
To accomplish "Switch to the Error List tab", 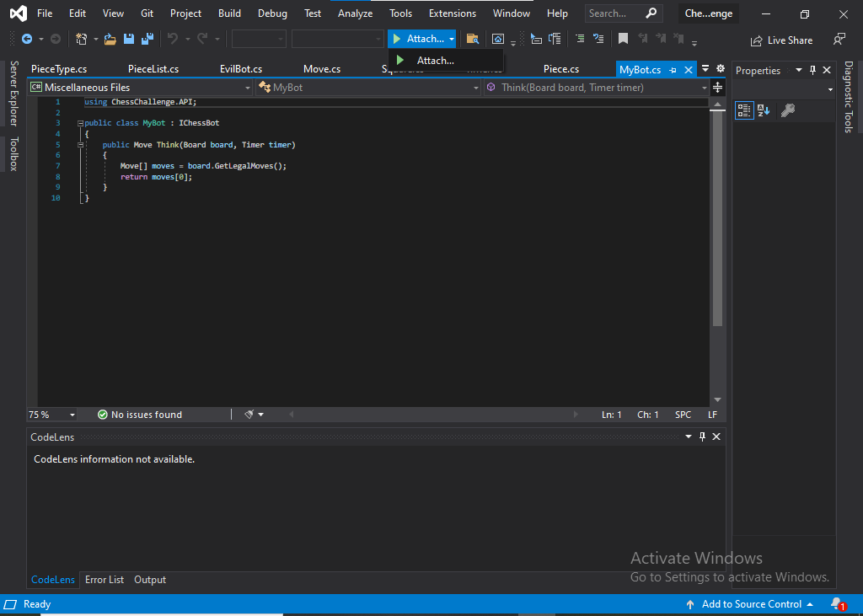I will click(x=105, y=580).
